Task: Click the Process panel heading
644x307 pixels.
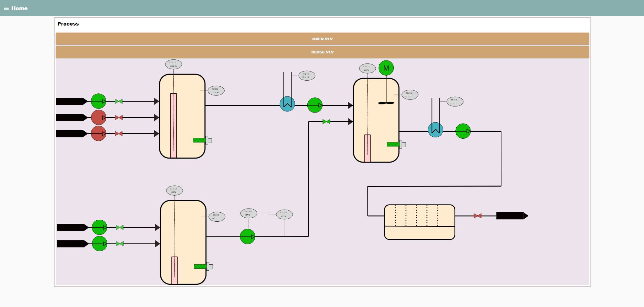Action: coord(68,24)
